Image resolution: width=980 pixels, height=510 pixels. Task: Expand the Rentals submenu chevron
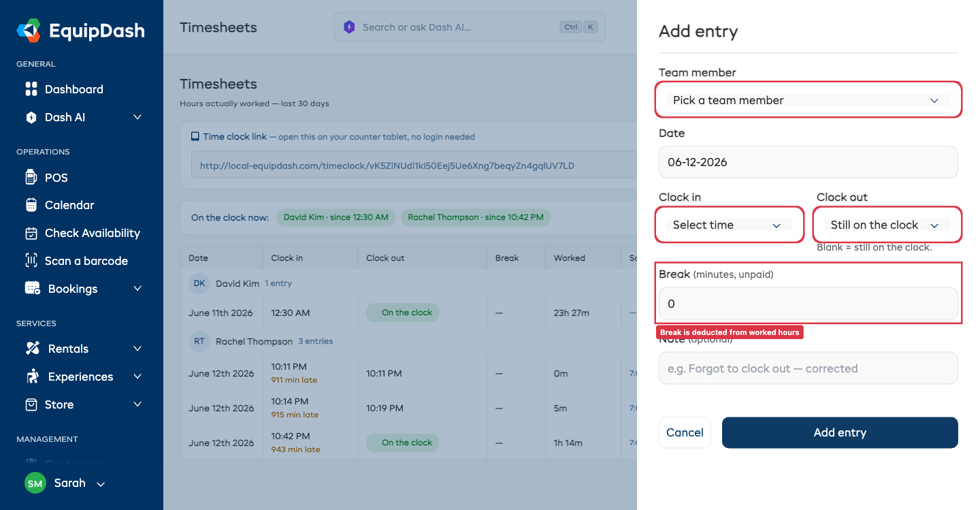137,349
